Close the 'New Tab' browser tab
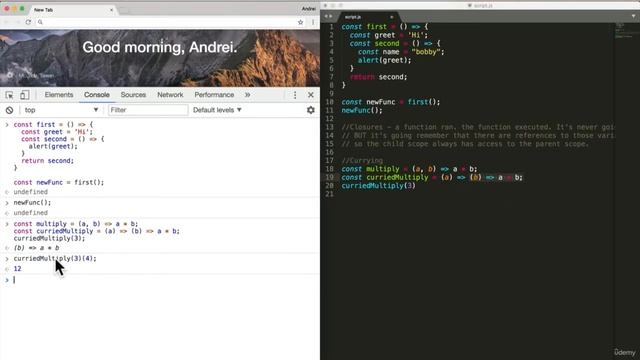The width and height of the screenshot is (640, 360). (111, 9)
